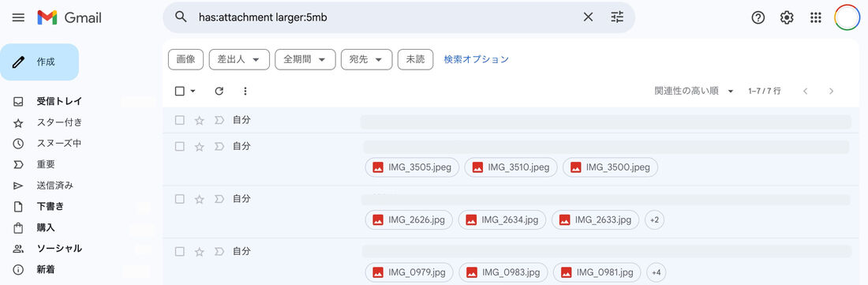Screen dimensions: 868x285
Task: Open the Google account avatar
Action: [847, 17]
